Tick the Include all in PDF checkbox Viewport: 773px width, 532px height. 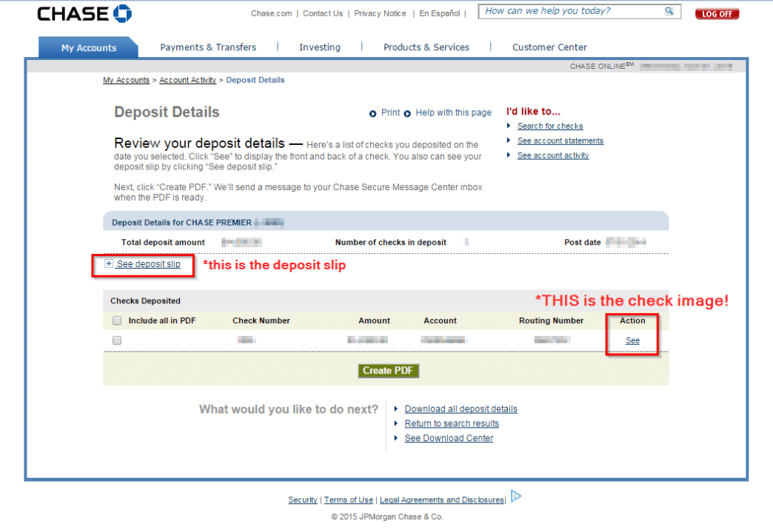[117, 321]
